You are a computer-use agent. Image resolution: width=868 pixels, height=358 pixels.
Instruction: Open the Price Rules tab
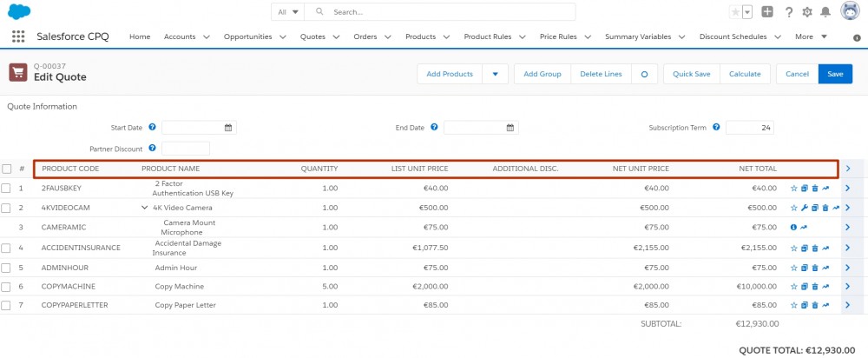[x=558, y=36]
